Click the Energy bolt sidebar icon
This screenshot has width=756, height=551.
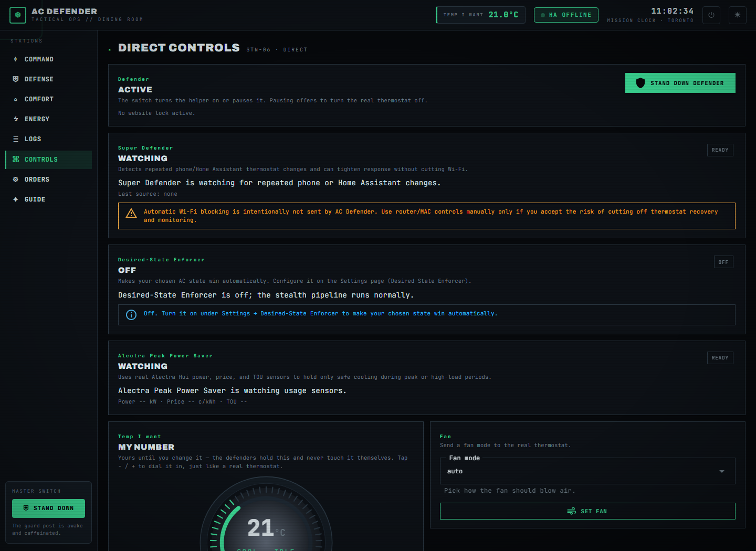coord(16,119)
